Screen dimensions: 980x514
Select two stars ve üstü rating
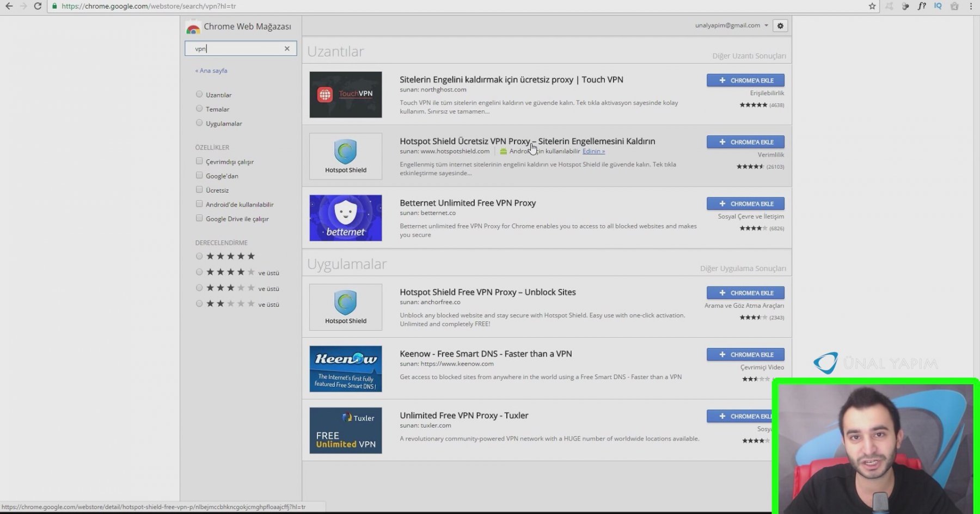click(x=199, y=304)
